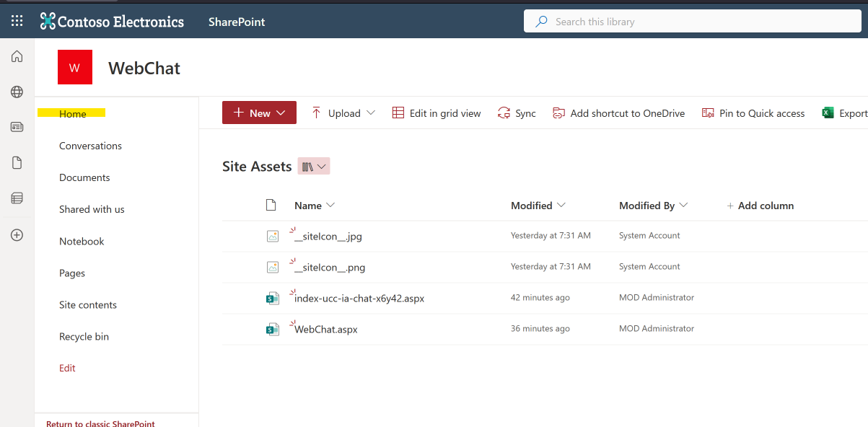Click file type column header icon
Image resolution: width=868 pixels, height=427 pixels.
(x=271, y=206)
